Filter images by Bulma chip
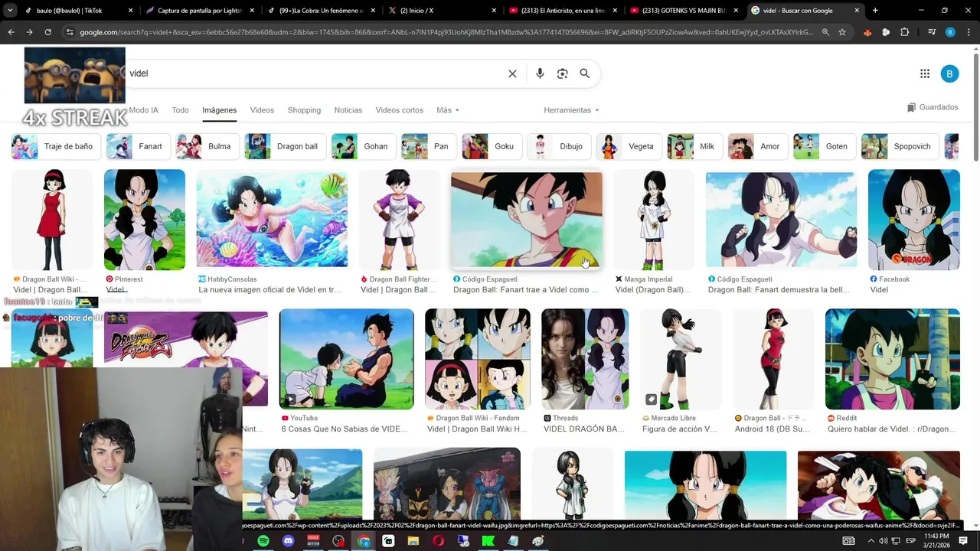Screen dimensions: 980x551 click(207, 146)
